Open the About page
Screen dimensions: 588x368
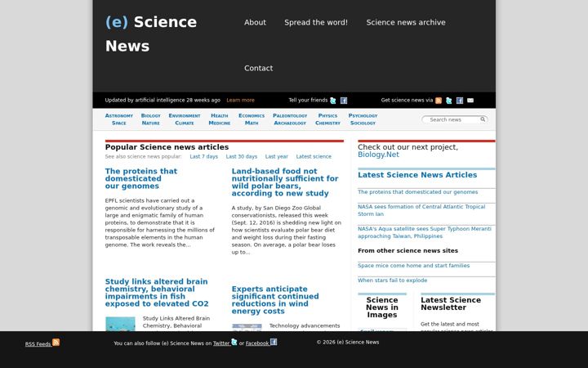(255, 23)
